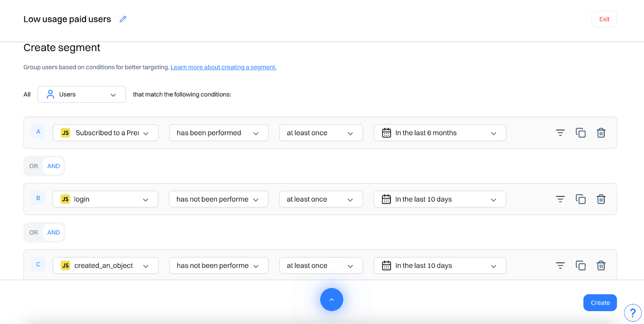The image size is (644, 324).
Task: Open the Users entity dropdown
Action: click(82, 94)
